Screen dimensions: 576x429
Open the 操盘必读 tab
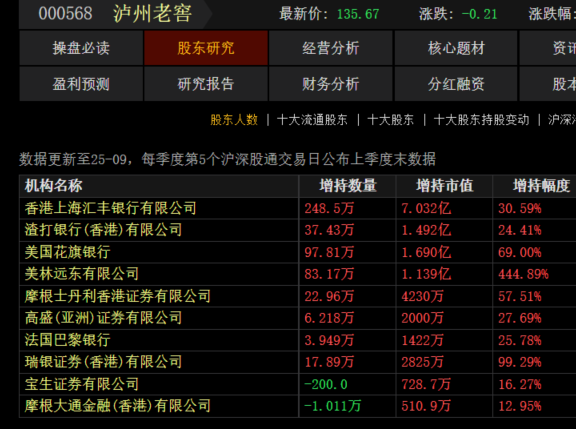point(81,48)
